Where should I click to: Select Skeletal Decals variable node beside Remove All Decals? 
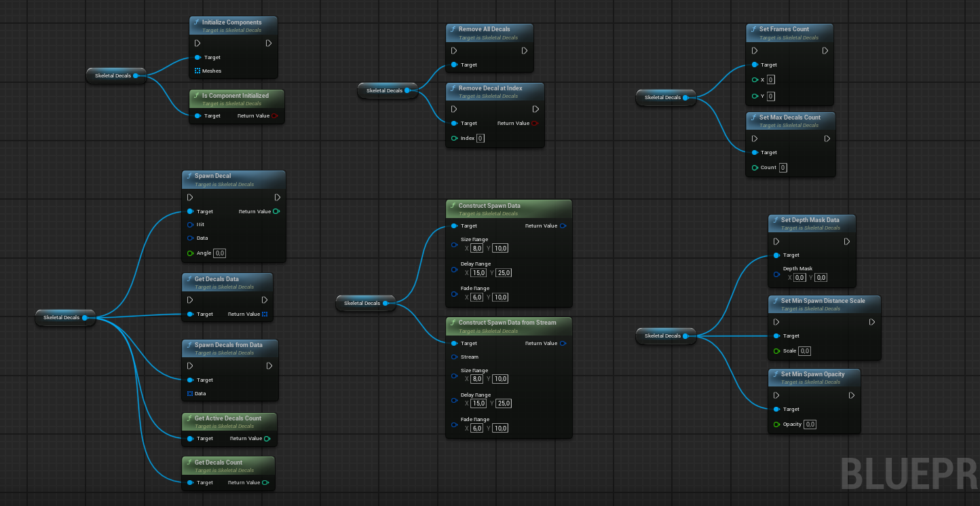tap(388, 90)
